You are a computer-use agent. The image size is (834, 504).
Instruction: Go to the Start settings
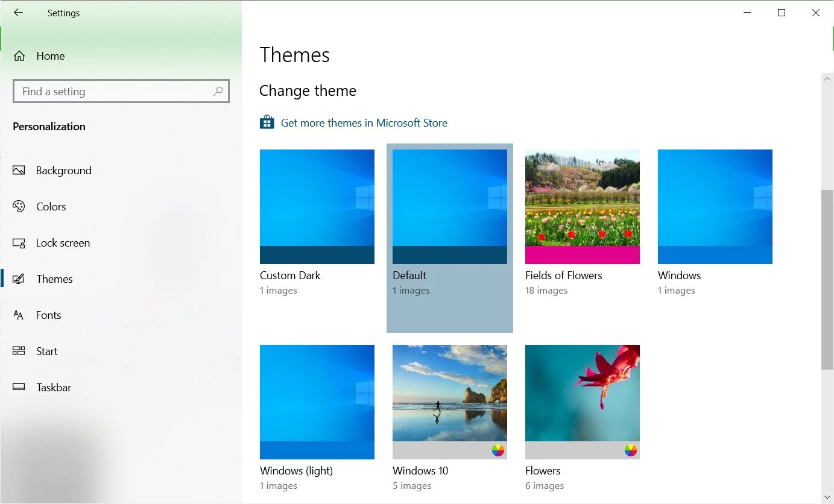121,351
